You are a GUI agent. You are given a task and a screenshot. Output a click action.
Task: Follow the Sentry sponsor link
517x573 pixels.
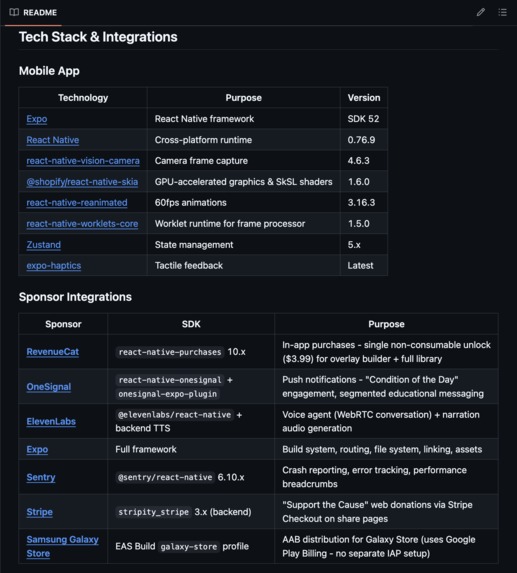click(41, 477)
